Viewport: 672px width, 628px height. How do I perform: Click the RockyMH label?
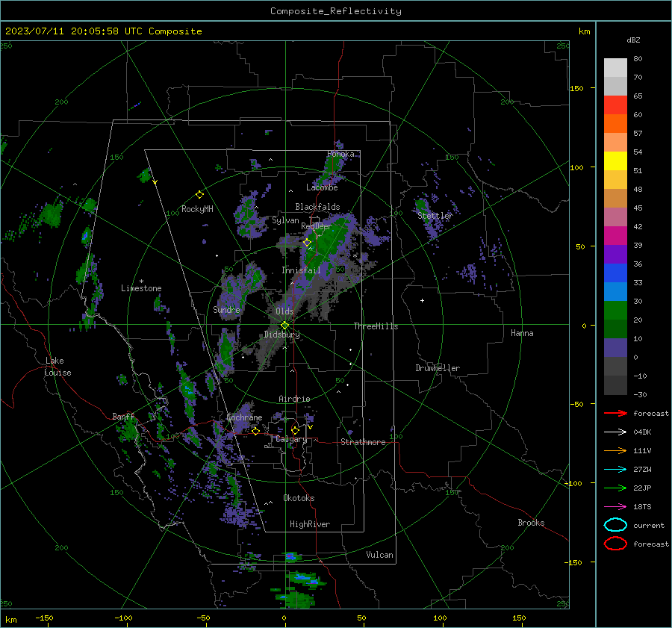(x=197, y=209)
